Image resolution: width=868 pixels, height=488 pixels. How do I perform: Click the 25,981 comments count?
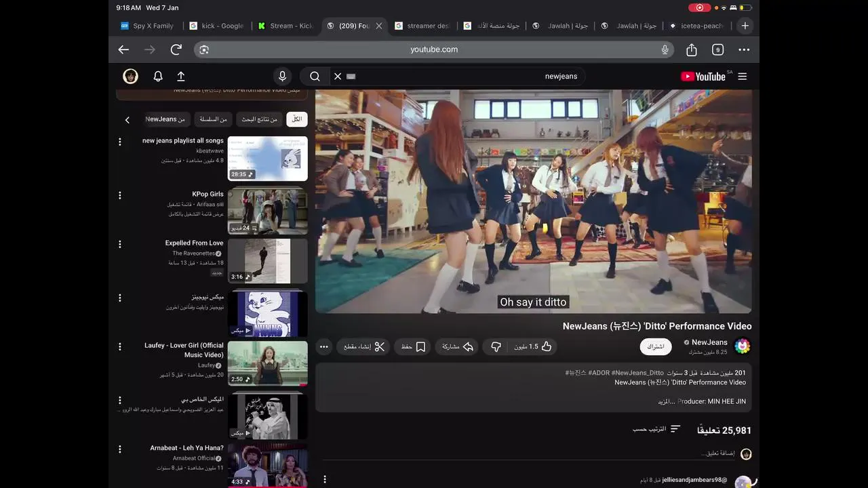pos(724,430)
